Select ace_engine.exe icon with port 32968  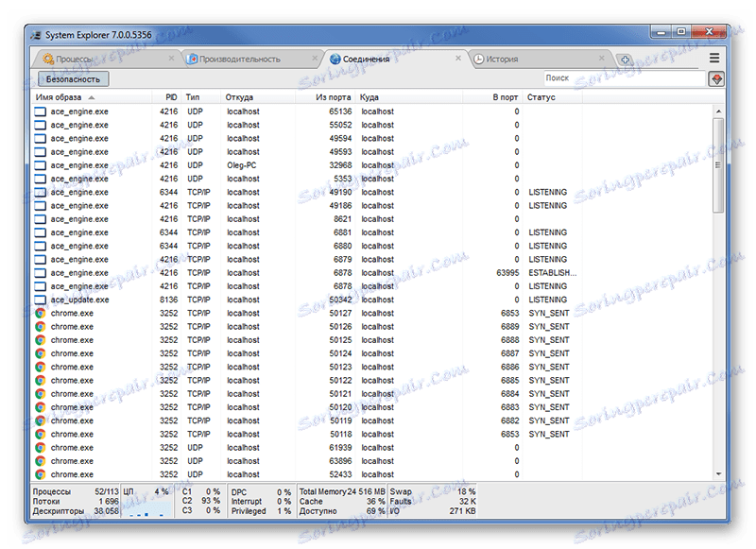coord(41,165)
